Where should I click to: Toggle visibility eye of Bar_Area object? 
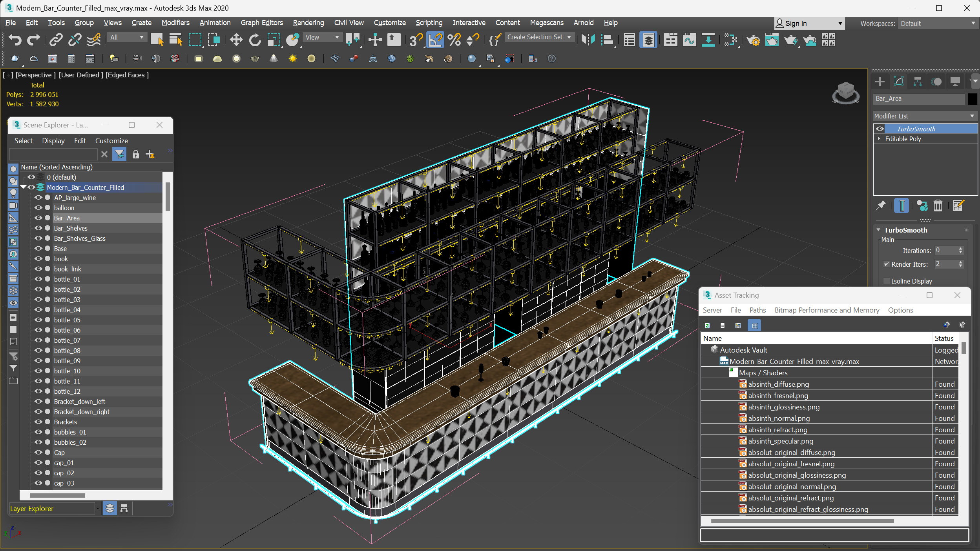(x=38, y=218)
